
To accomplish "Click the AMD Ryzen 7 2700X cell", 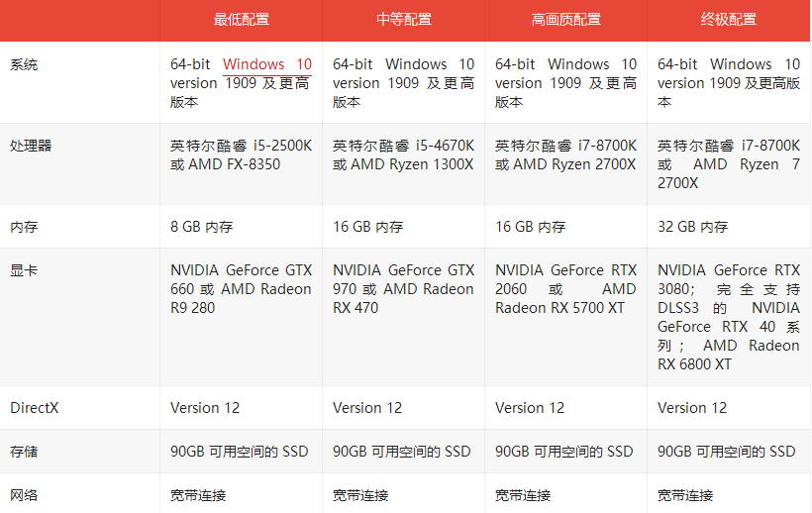I will (729, 164).
